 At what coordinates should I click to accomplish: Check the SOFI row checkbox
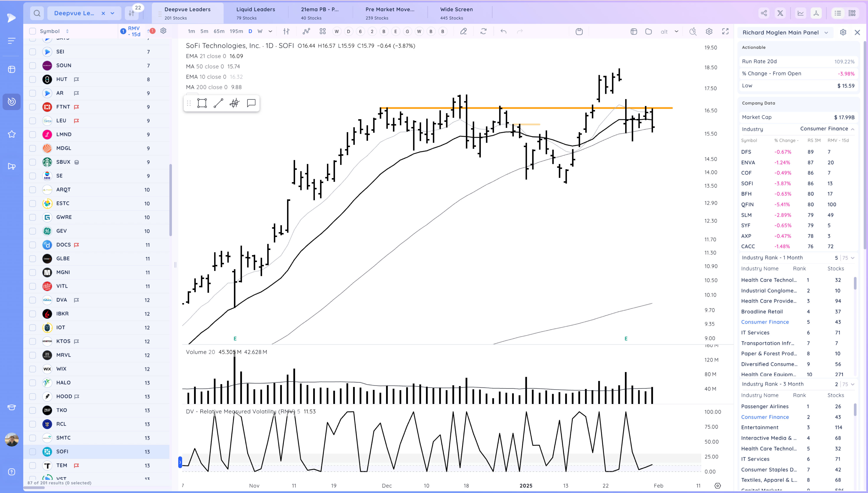33,452
